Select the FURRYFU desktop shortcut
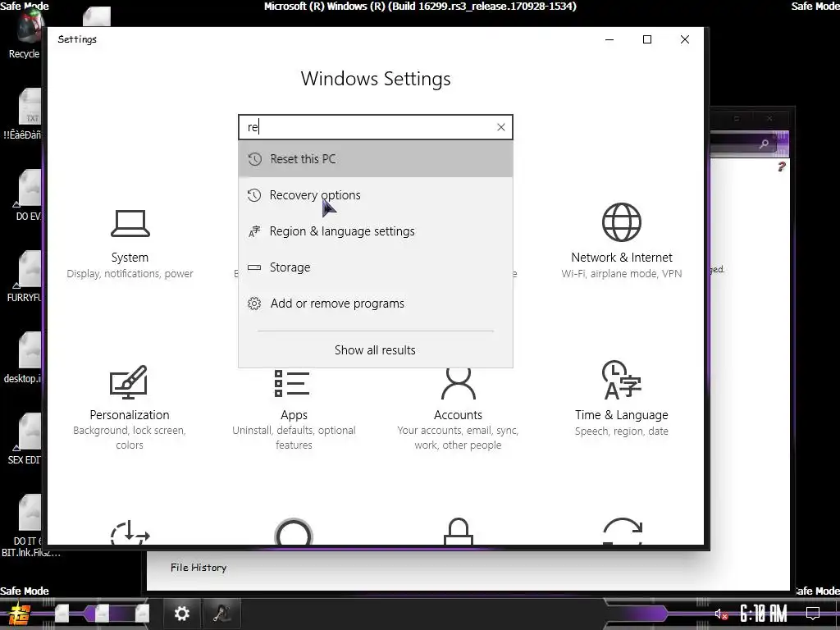 pyautogui.click(x=25, y=276)
